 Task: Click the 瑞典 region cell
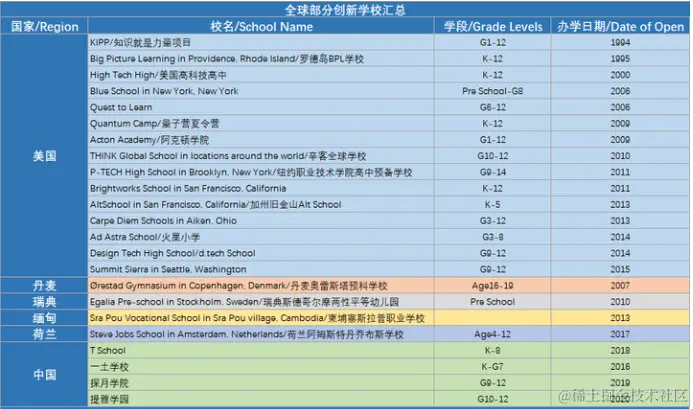45,302
